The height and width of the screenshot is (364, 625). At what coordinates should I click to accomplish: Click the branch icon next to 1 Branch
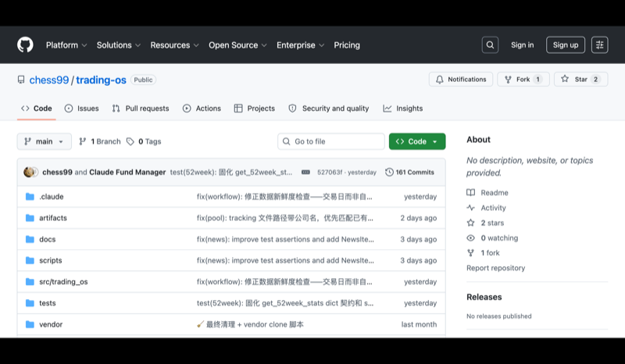tap(83, 141)
